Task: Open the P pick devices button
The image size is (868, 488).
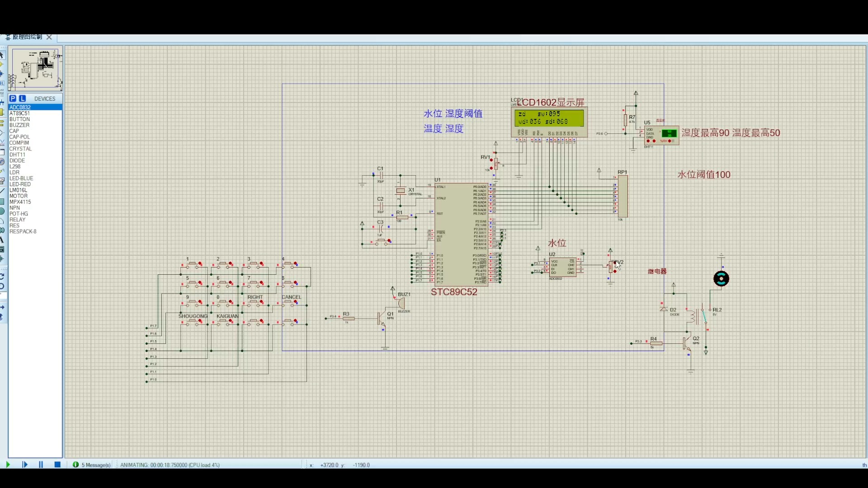Action: click(13, 99)
